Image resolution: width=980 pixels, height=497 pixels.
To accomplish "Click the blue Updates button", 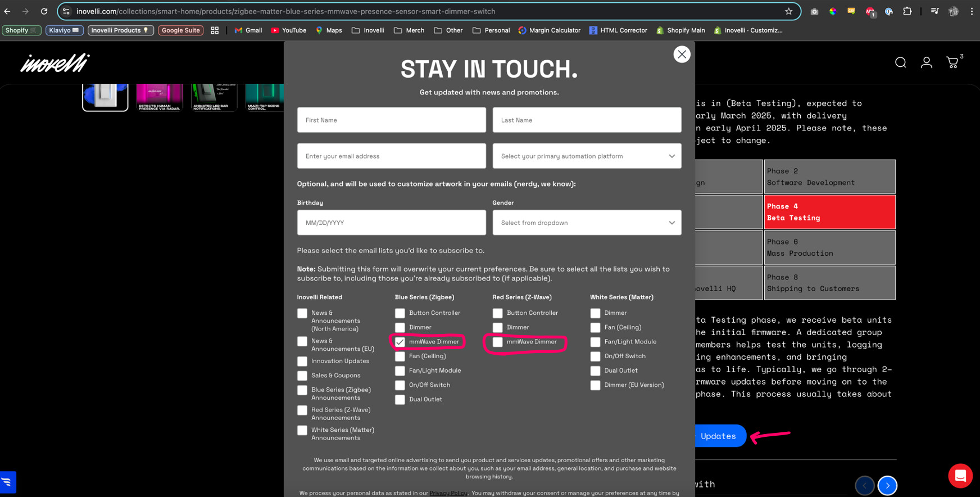I will tap(720, 436).
